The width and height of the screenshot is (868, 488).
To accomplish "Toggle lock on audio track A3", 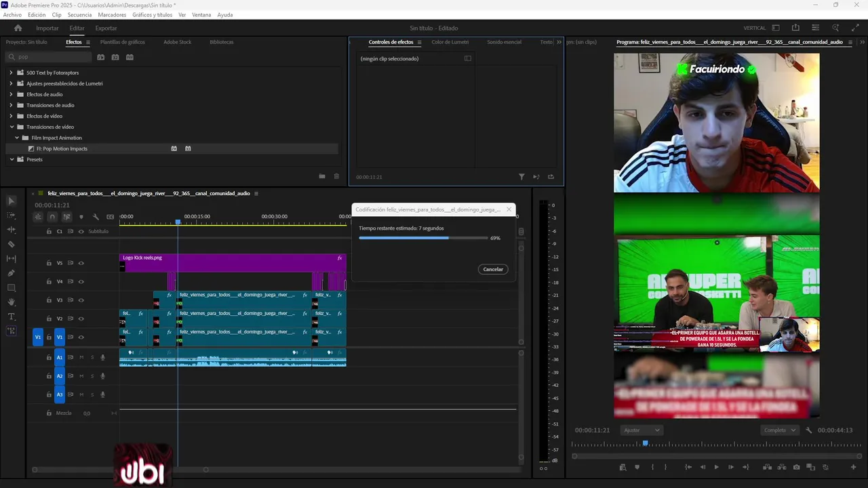I will [49, 394].
